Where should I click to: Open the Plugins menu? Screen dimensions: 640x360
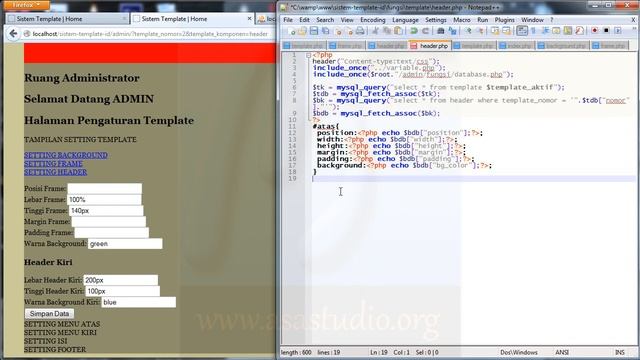tap(504, 20)
